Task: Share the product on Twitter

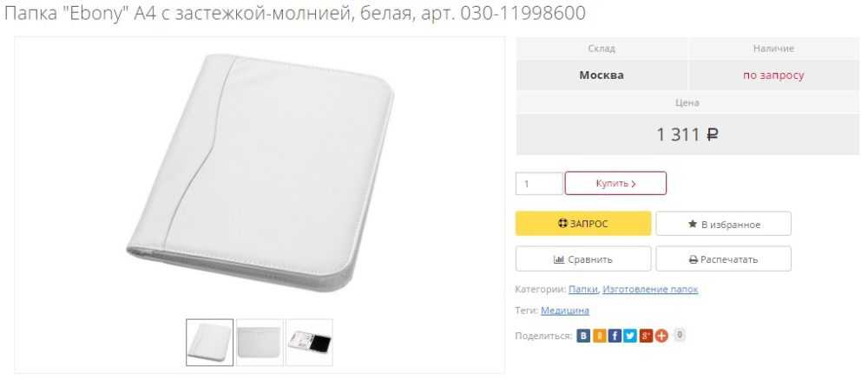Action: [630, 336]
